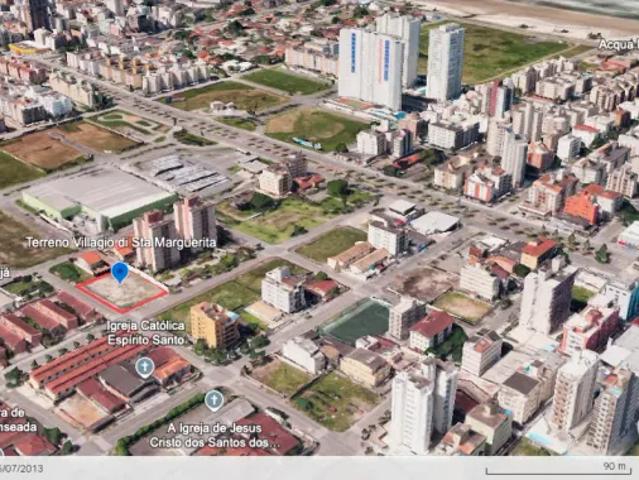This screenshot has height=480, width=639.
Task: Open the Terreno Villagio di Sta Marguerita label
Action: click(120, 243)
